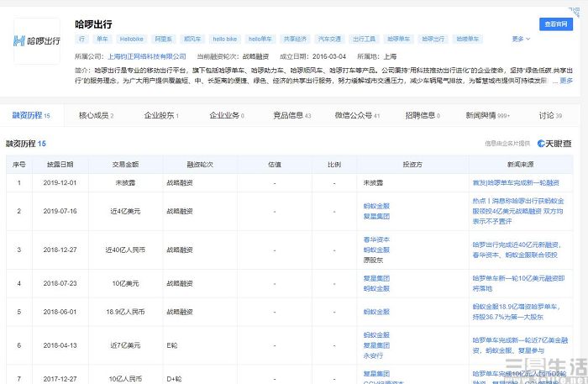
Task: Open 蚂蚁金服 investor in the 2019-07-16 row
Action: pos(376,206)
